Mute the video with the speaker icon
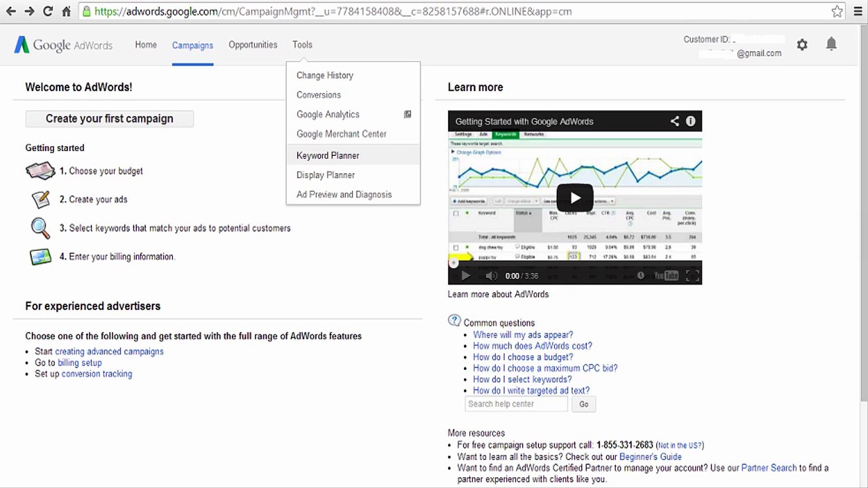The image size is (868, 488). click(x=492, y=276)
